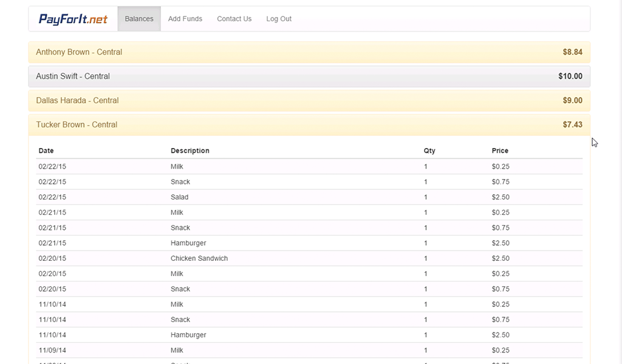
Task: Select Log Out in the navigation bar
Action: 278,19
